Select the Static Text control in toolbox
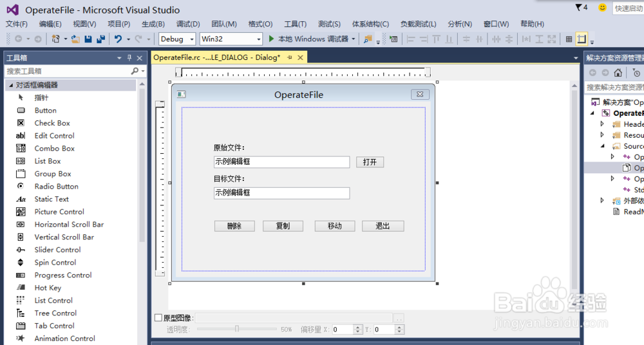The image size is (644, 345). tap(71, 199)
